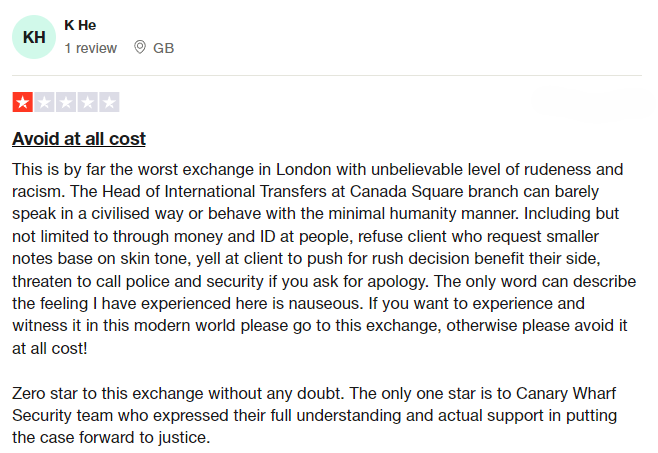658x453 pixels.
Task: Click the '1 review' count text
Action: click(x=91, y=48)
